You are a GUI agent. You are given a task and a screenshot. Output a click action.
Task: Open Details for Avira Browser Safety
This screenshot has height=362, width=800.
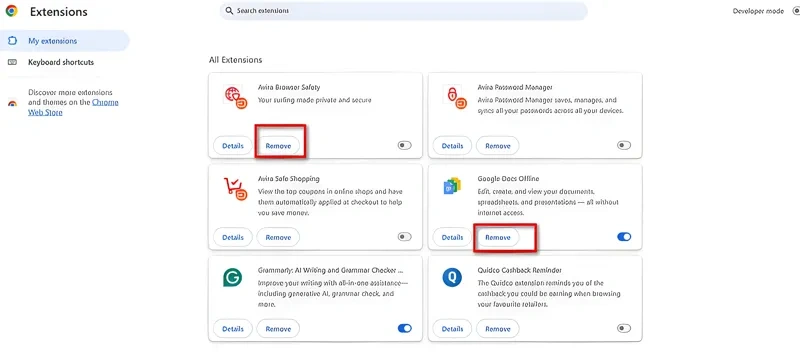point(233,146)
